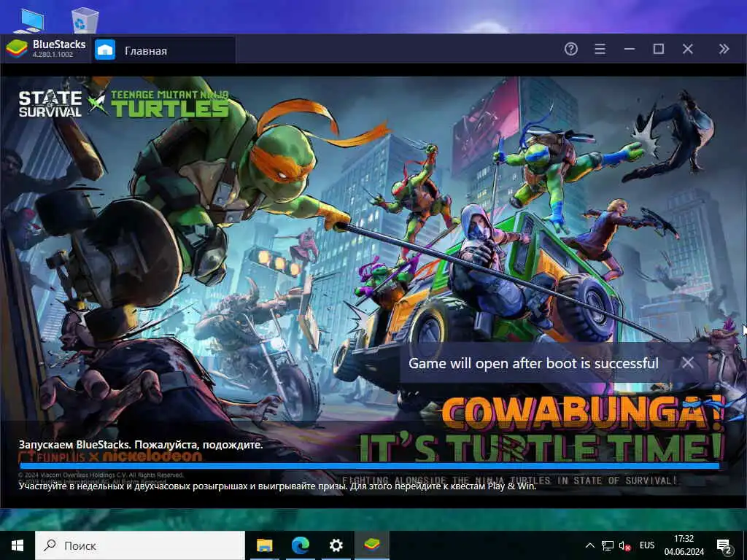Open File Explorer from the taskbar
The height and width of the screenshot is (560, 747).
(264, 545)
